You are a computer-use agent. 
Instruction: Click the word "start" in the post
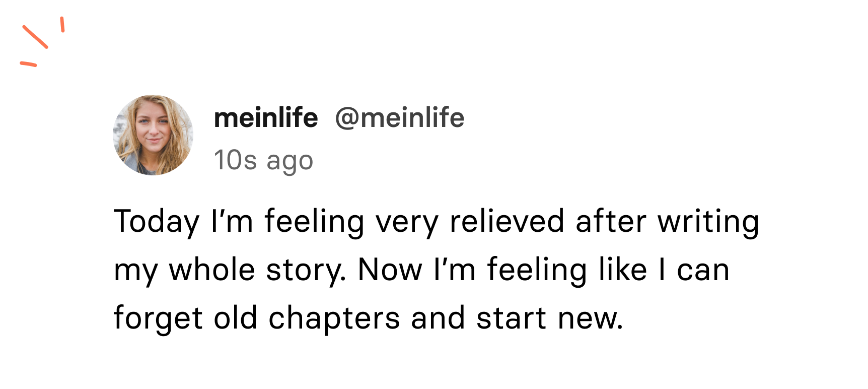pyautogui.click(x=511, y=318)
